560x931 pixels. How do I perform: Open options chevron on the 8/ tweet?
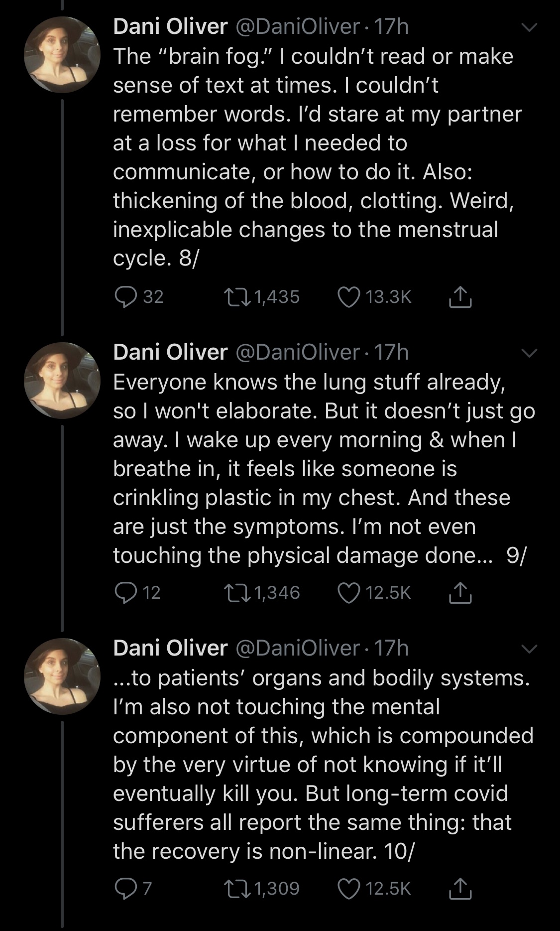pos(529,27)
